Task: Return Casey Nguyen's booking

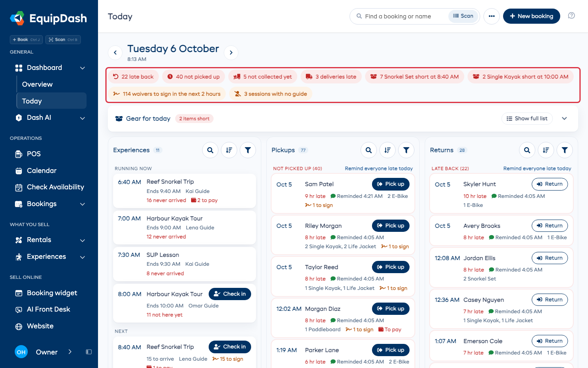Action: point(550,300)
